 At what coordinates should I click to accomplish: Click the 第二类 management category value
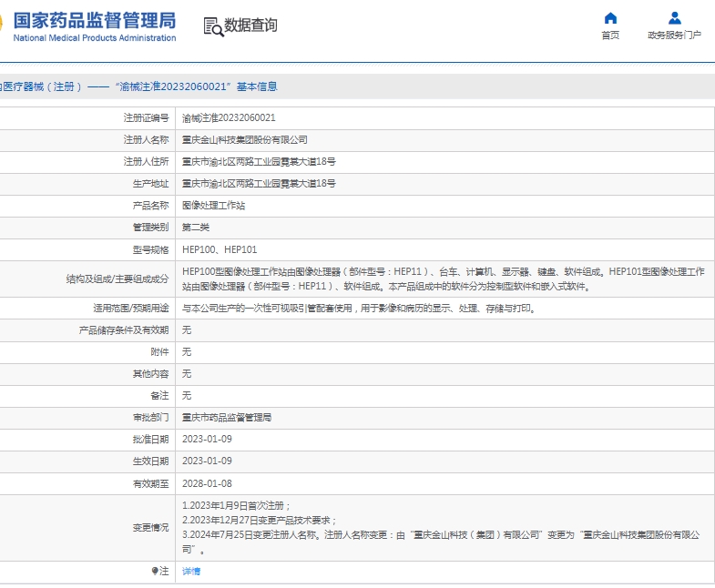[x=196, y=228]
